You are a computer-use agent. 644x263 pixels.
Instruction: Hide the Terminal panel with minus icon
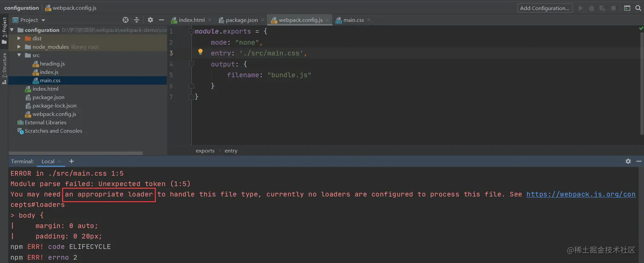click(639, 161)
